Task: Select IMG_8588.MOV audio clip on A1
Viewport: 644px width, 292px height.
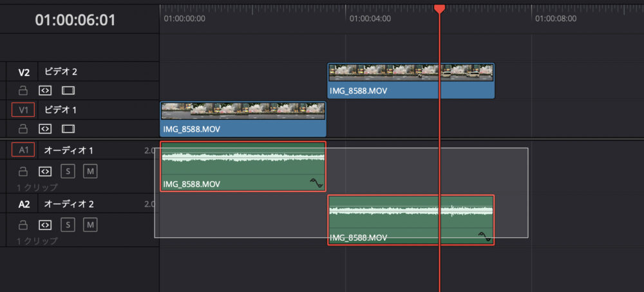Action: point(243,166)
